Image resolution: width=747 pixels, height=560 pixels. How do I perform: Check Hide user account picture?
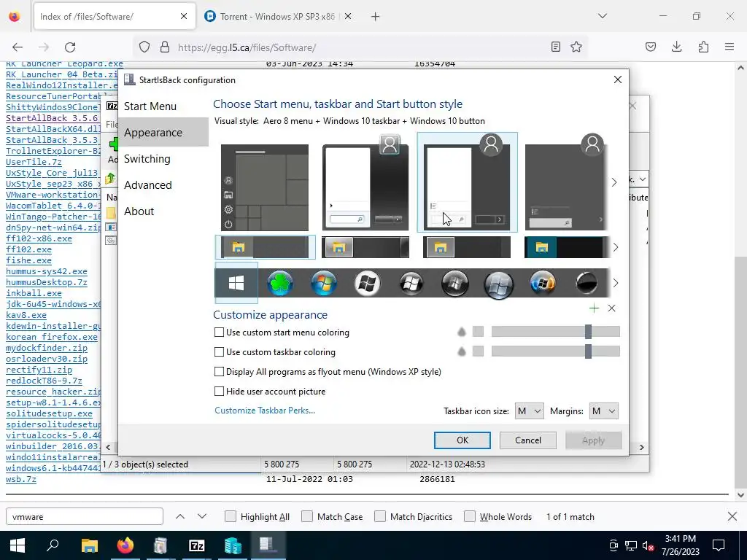[219, 392]
